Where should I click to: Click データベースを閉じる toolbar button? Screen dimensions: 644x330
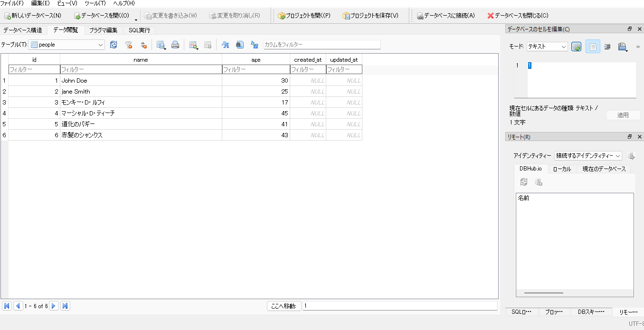(518, 16)
